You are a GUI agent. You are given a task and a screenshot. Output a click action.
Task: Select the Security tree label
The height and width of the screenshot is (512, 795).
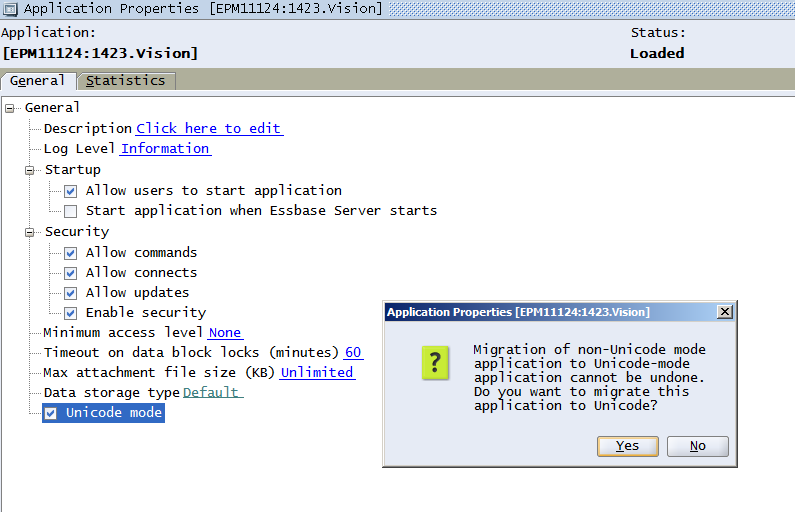click(77, 232)
